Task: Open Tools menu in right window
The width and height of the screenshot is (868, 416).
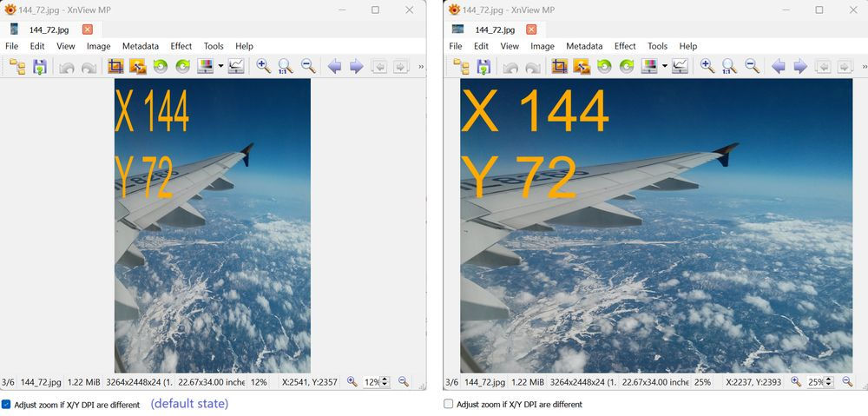Action: 658,46
